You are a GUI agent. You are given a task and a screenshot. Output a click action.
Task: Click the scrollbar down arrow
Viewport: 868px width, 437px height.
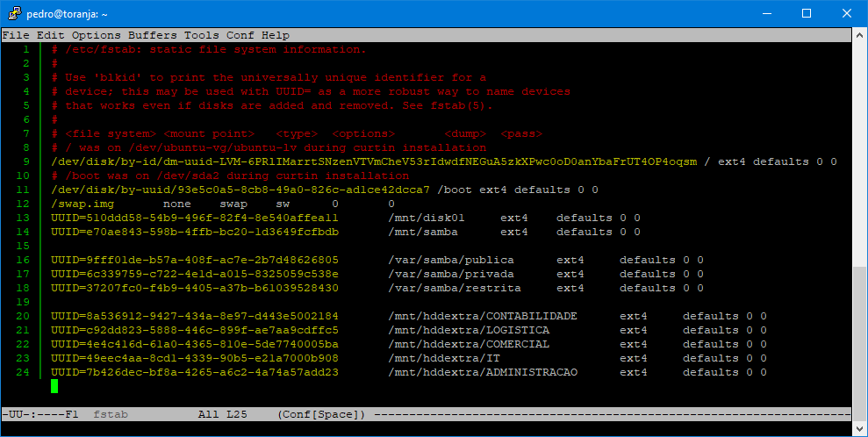[859, 428]
